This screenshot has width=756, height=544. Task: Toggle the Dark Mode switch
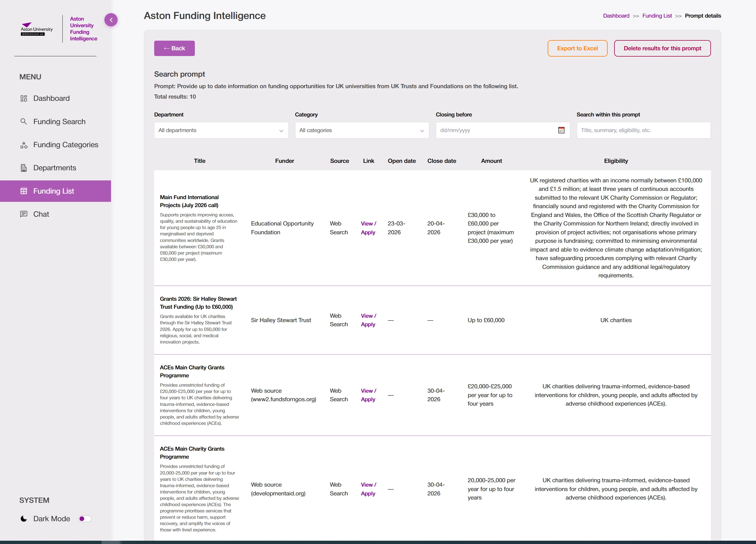pos(85,519)
